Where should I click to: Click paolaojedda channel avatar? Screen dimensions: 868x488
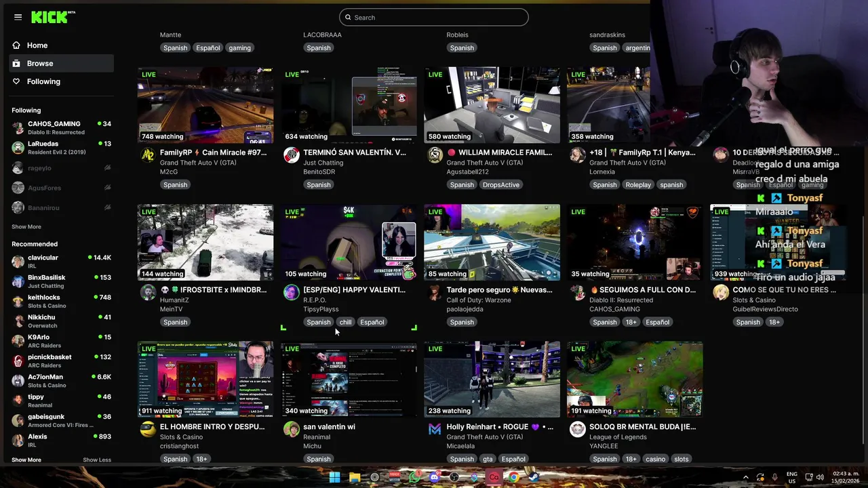[x=435, y=292]
